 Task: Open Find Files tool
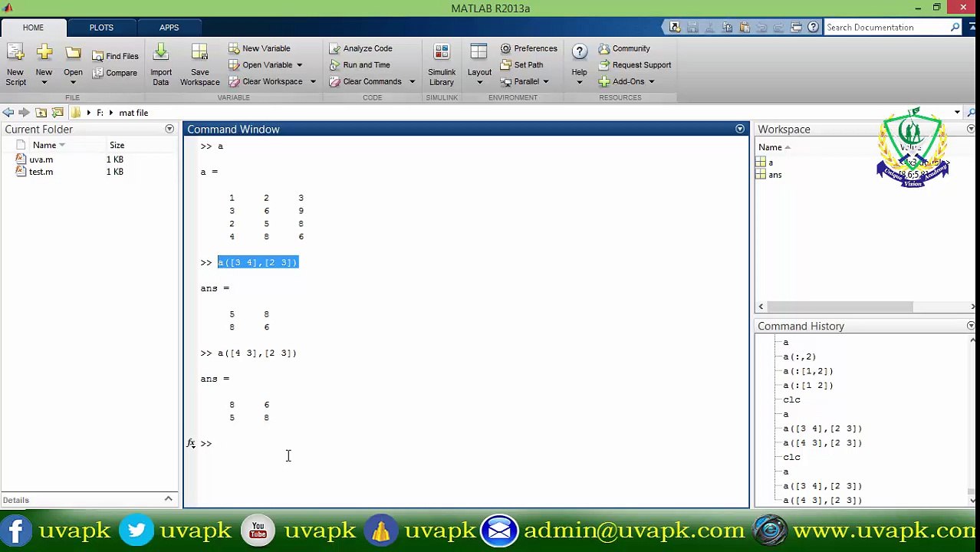tap(116, 56)
